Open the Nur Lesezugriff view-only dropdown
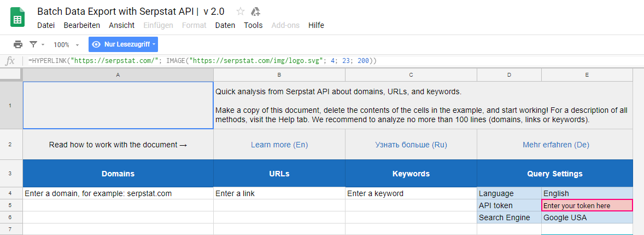The image size is (644, 235). [123, 44]
